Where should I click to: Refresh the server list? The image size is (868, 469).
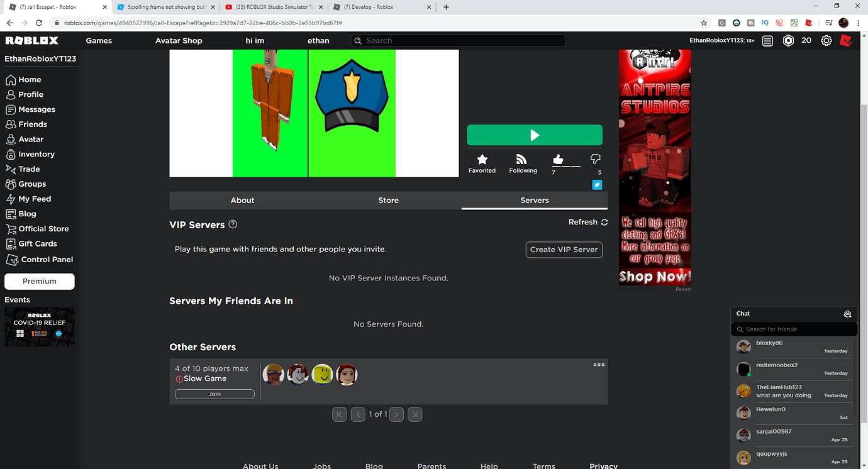point(588,222)
